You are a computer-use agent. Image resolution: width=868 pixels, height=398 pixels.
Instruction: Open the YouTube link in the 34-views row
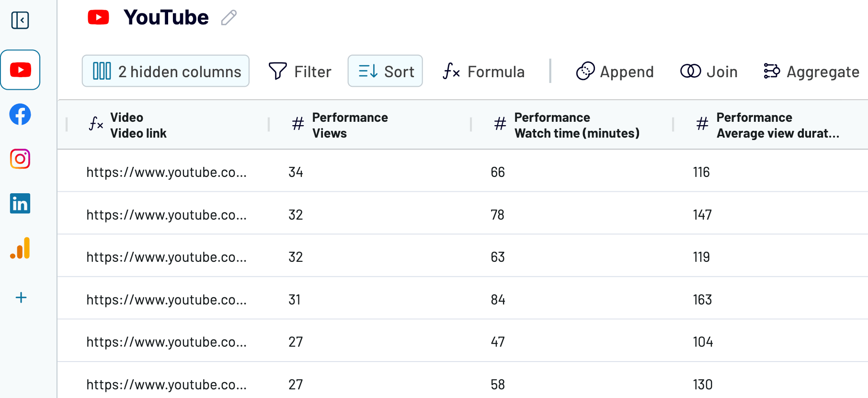[167, 172]
